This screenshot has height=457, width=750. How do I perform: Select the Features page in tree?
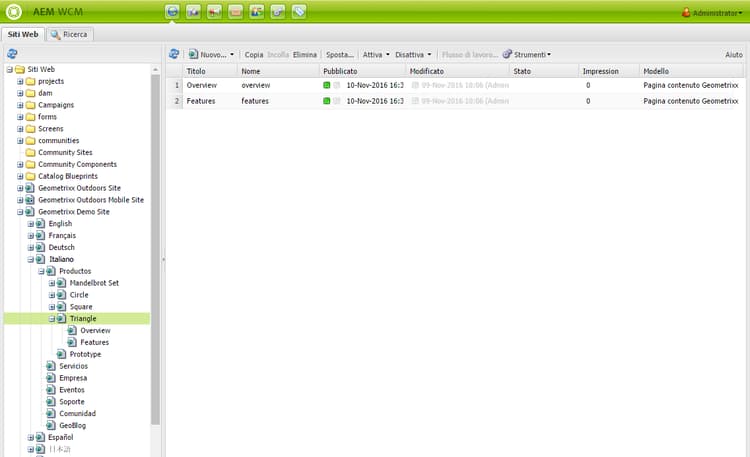click(x=94, y=342)
